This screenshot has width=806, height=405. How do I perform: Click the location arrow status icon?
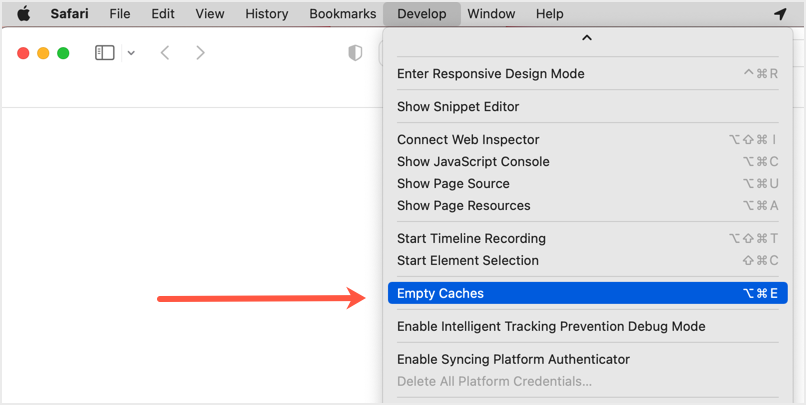click(780, 14)
